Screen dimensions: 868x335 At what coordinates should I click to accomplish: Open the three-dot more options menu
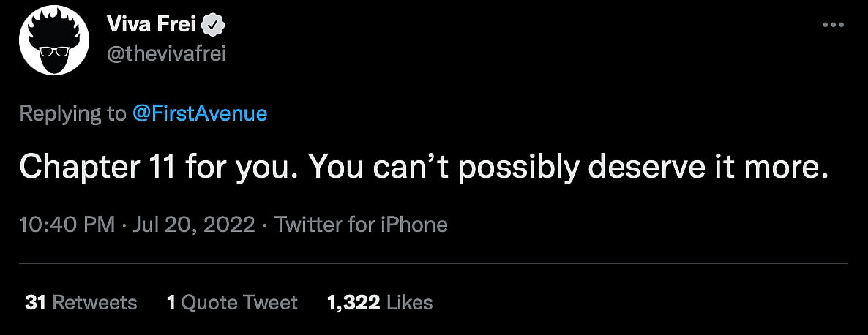(834, 25)
